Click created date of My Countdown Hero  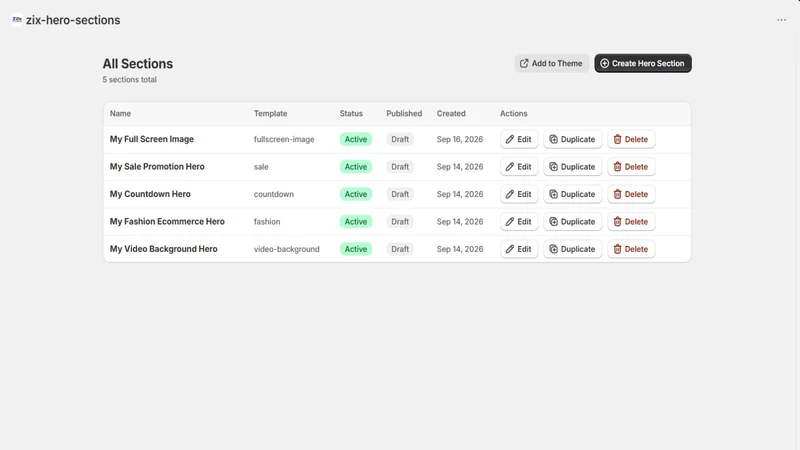pos(460,194)
